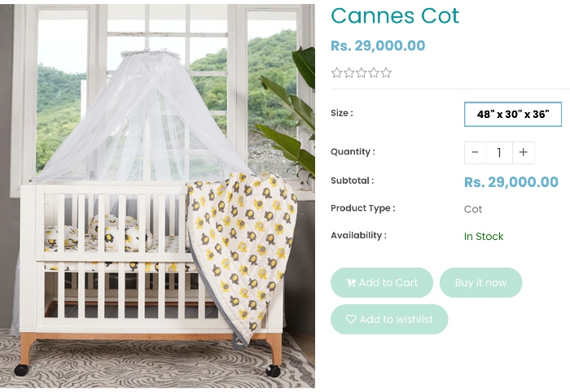Open the Cannes Cot product image

(x=157, y=196)
